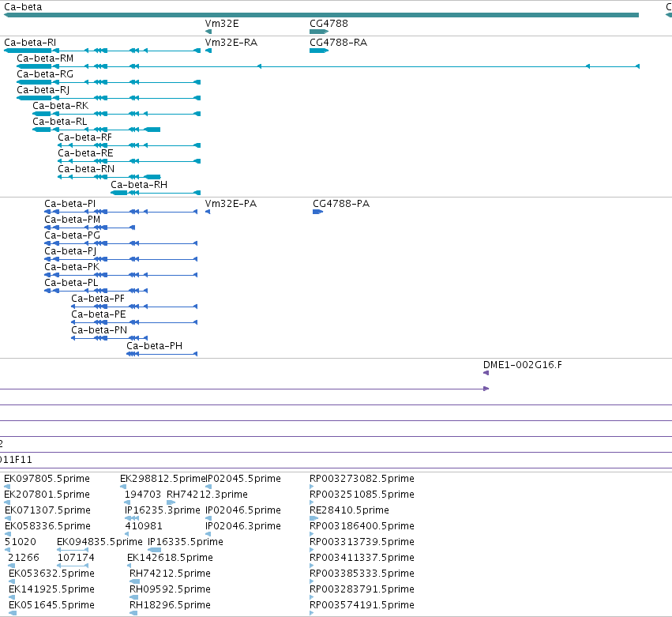This screenshot has width=672, height=617.
Task: Select the Ca-beta-RK transcript label
Action: pyautogui.click(x=61, y=106)
